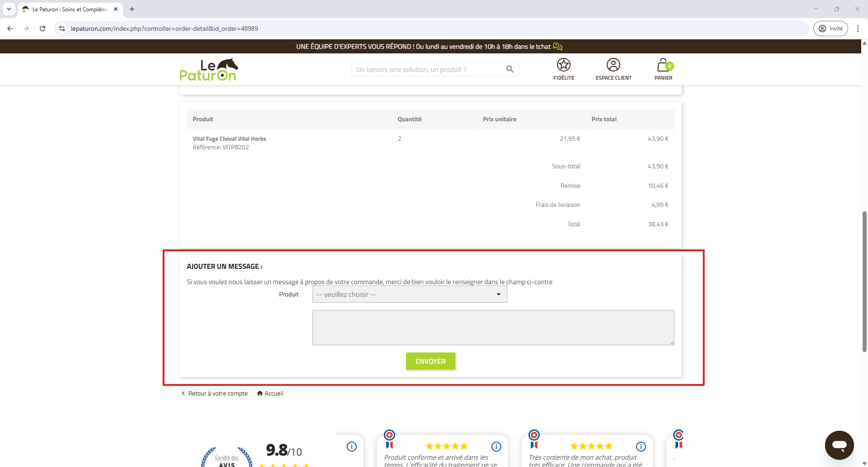This screenshot has width=868, height=467.
Task: Open the Panier shopping bag icon
Action: 663,65
